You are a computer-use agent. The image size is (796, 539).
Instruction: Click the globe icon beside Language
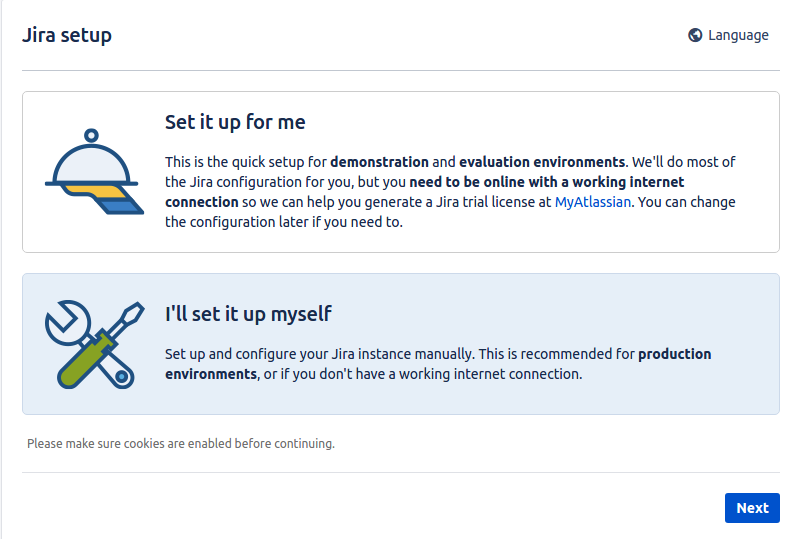[695, 35]
